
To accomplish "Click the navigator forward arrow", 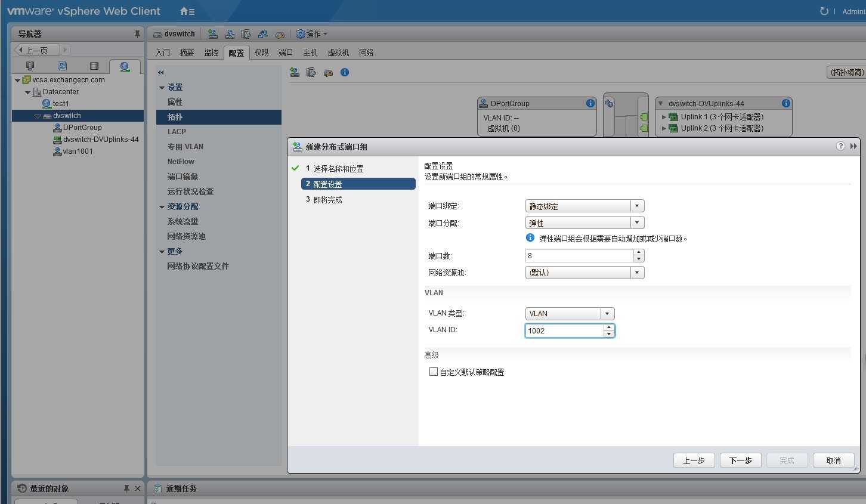I will click(65, 50).
